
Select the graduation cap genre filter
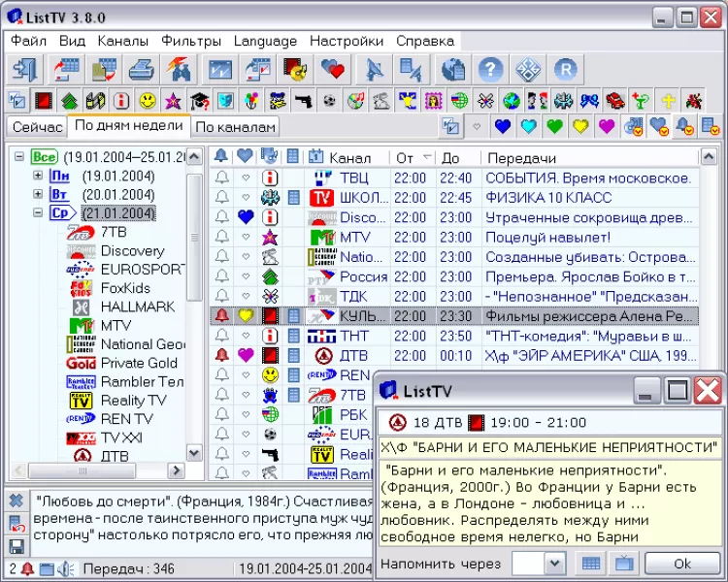click(199, 100)
